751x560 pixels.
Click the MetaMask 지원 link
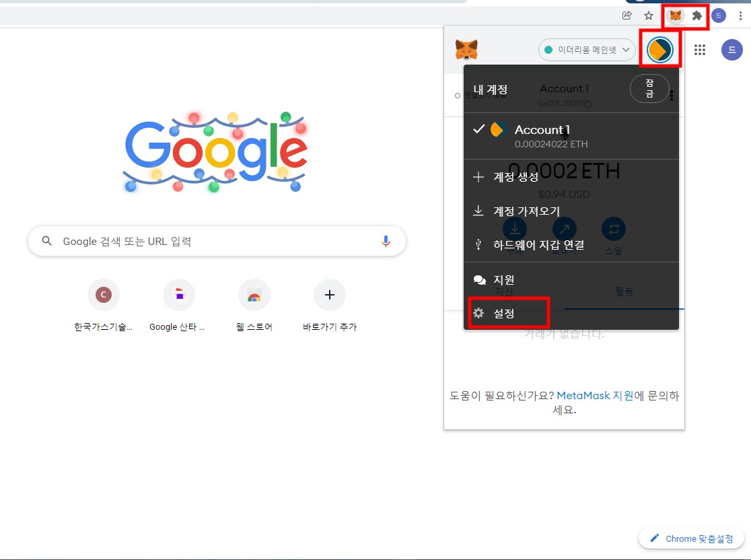(x=595, y=396)
